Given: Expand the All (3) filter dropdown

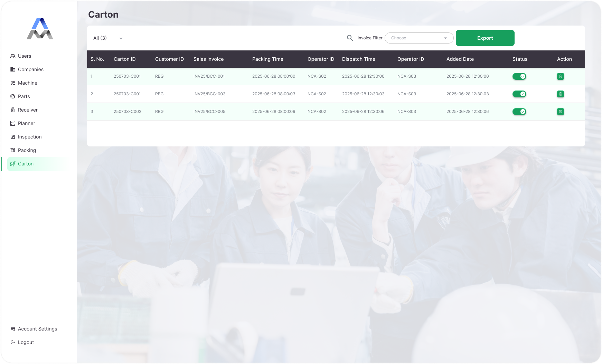Looking at the screenshot, I should pos(107,38).
